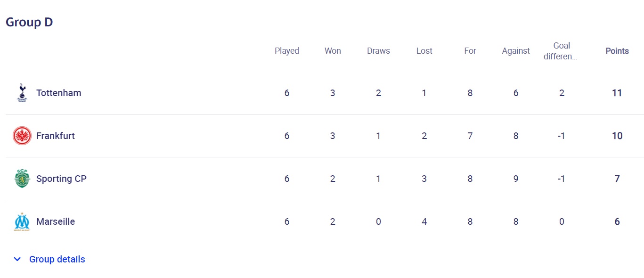Click the Goal difference column header
Viewport: 644px width, 278px height.
coord(561,51)
